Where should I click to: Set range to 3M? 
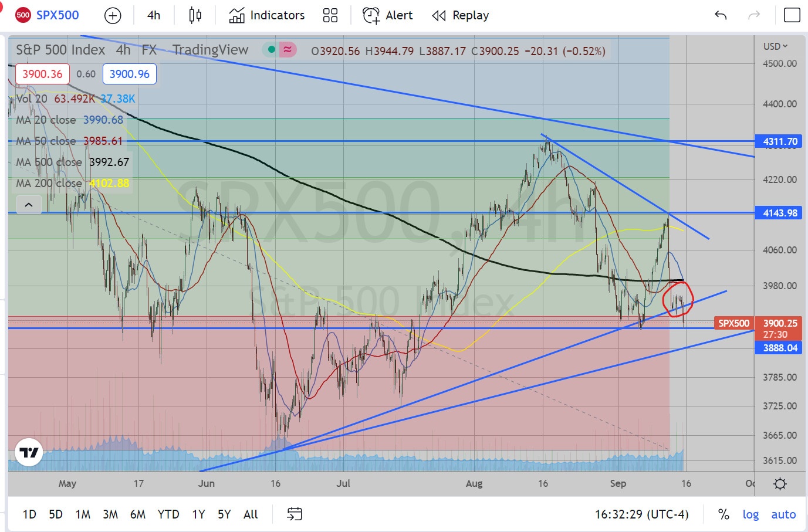110,514
